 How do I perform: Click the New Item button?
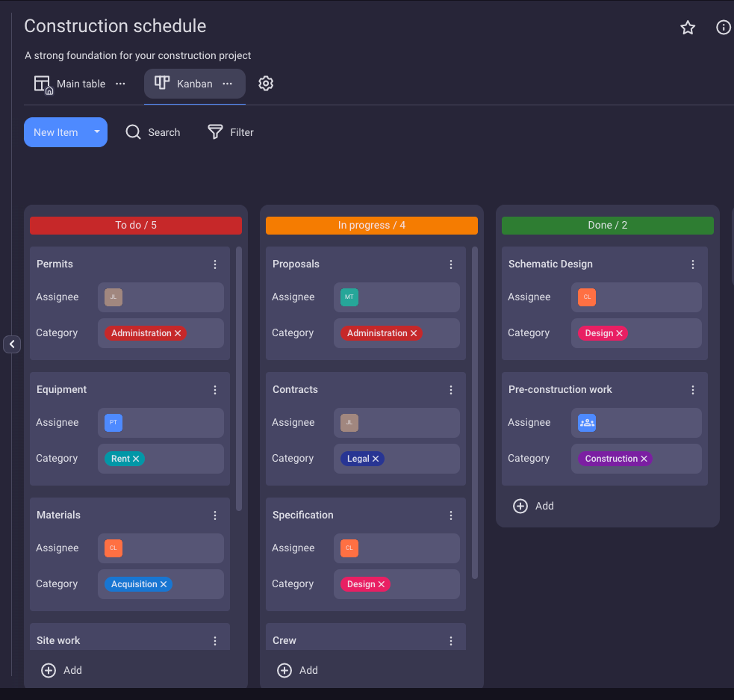(56, 132)
